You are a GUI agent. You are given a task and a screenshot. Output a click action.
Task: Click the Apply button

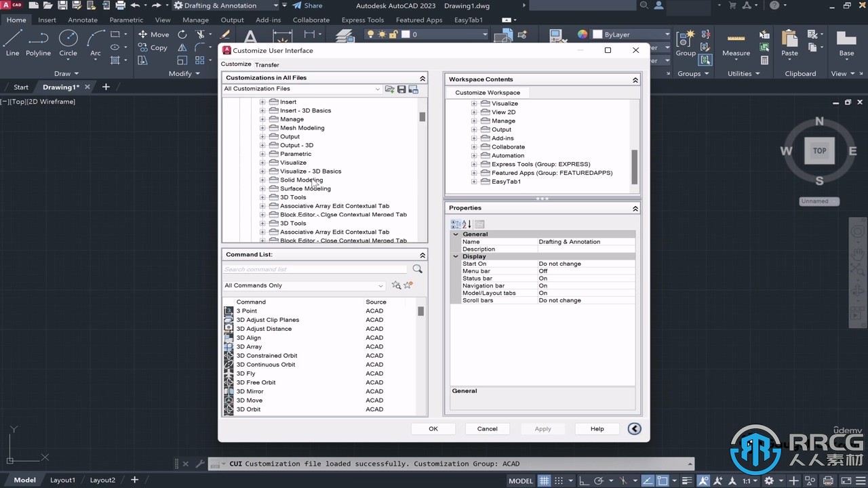(542, 428)
